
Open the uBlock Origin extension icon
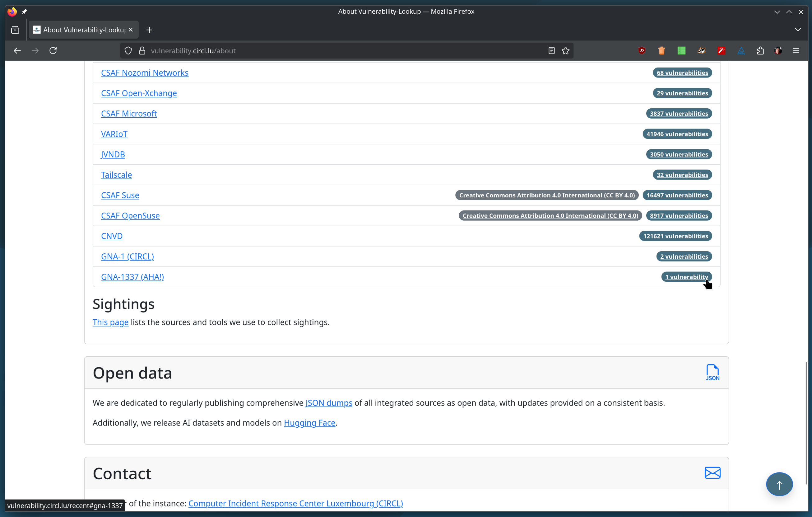pyautogui.click(x=641, y=51)
